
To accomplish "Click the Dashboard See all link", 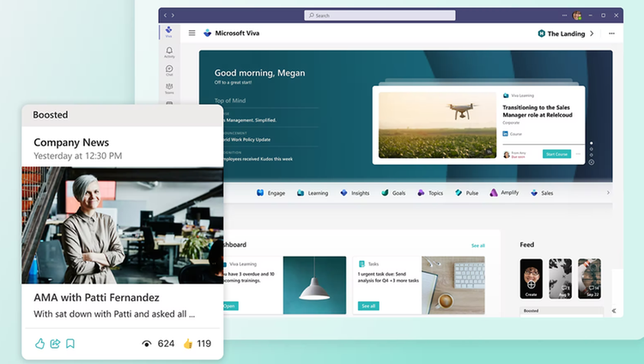I will pos(478,246).
